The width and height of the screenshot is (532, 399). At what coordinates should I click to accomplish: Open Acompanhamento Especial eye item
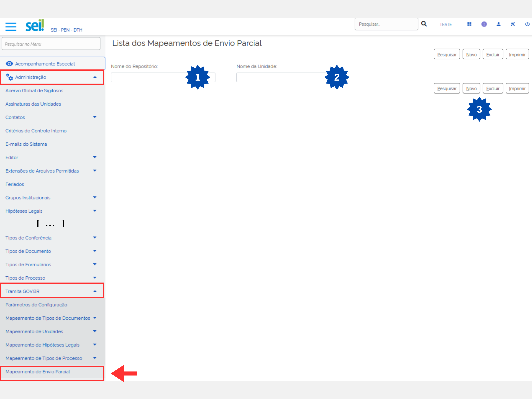pos(45,64)
